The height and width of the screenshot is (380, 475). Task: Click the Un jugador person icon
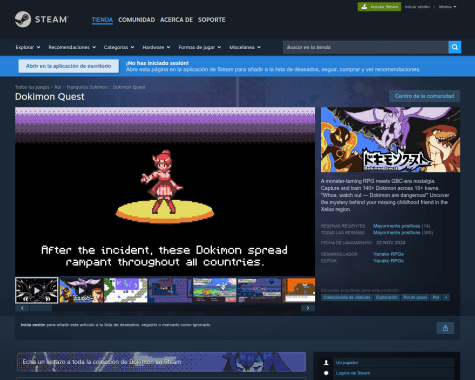click(326, 363)
